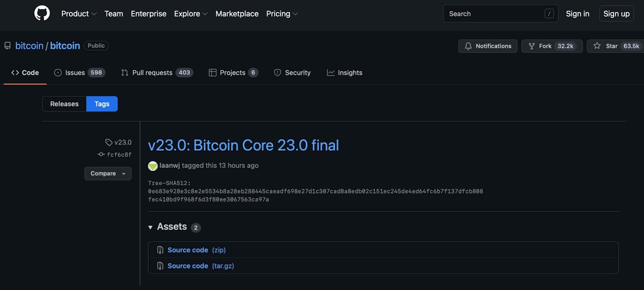
Task: Select the Tags view
Action: point(102,104)
